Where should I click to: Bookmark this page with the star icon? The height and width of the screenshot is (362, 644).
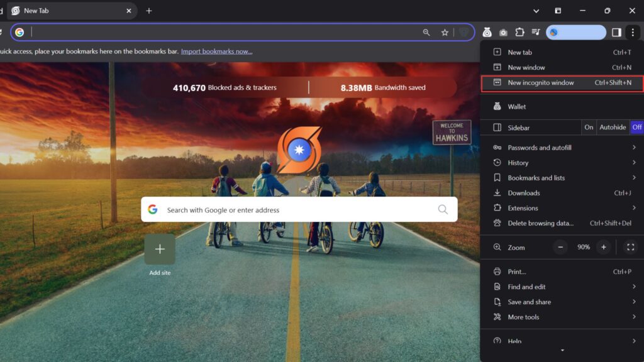point(445,33)
